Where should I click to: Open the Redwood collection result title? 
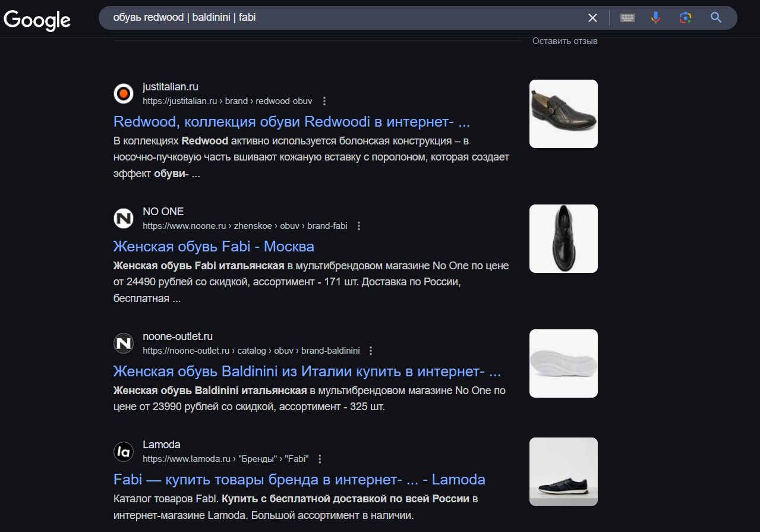pyautogui.click(x=291, y=122)
